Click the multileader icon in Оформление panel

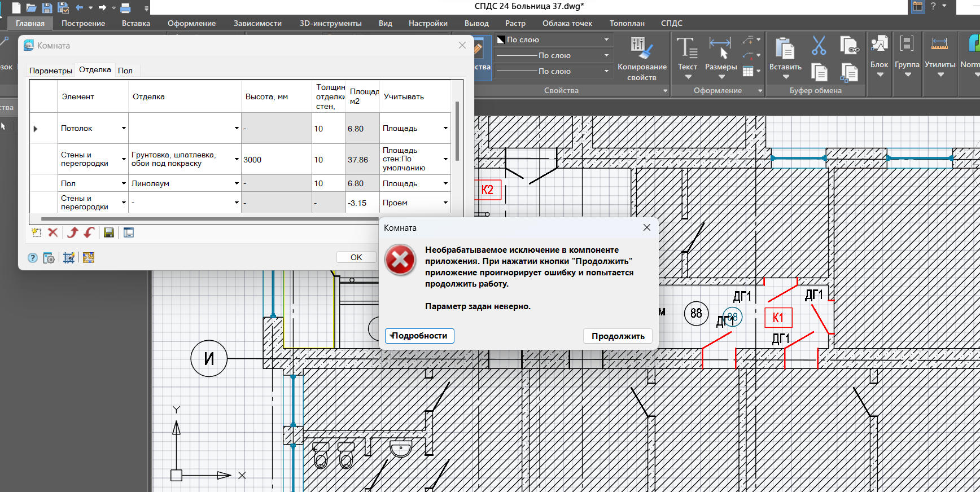(x=749, y=40)
